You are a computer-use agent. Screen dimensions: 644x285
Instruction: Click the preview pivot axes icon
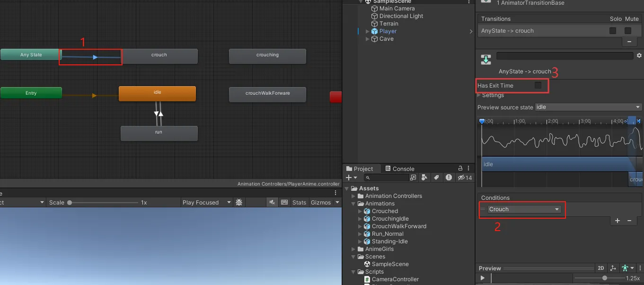point(613,268)
